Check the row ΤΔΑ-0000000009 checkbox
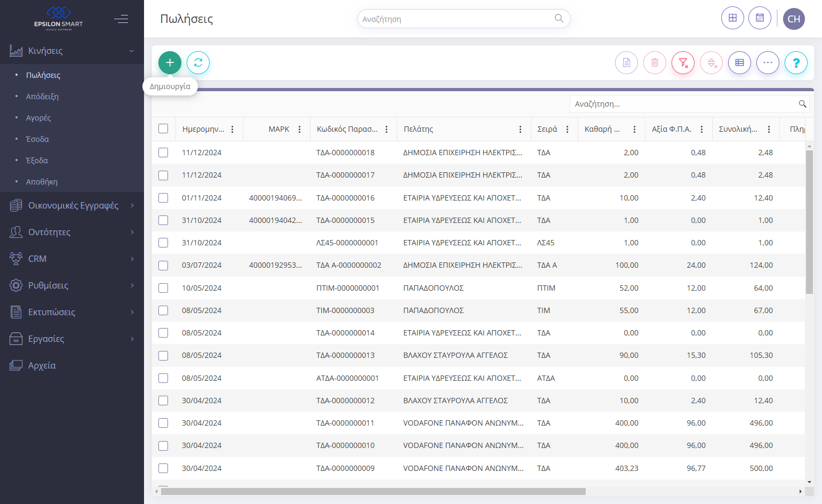 click(x=163, y=468)
